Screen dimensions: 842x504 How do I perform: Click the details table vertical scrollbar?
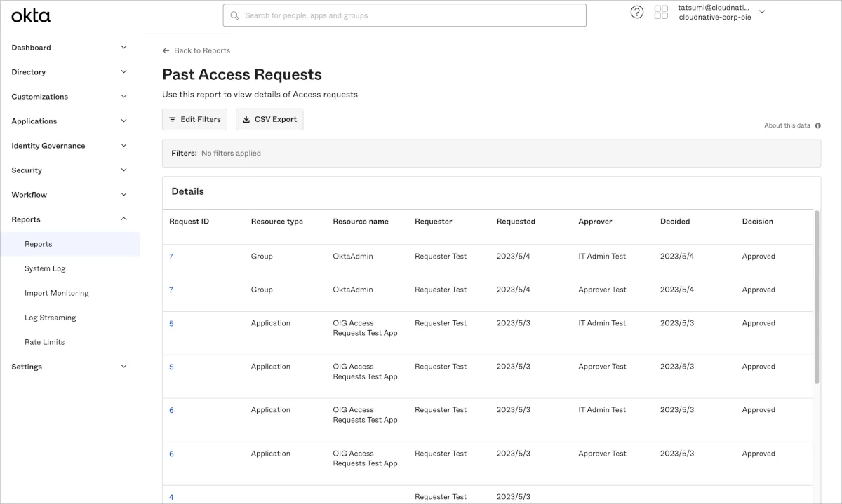click(816, 297)
